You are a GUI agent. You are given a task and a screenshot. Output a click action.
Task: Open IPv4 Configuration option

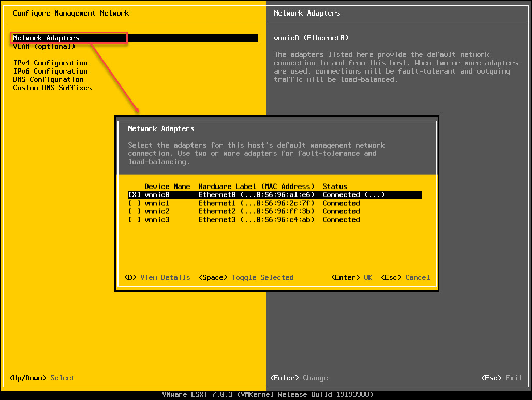coord(51,63)
